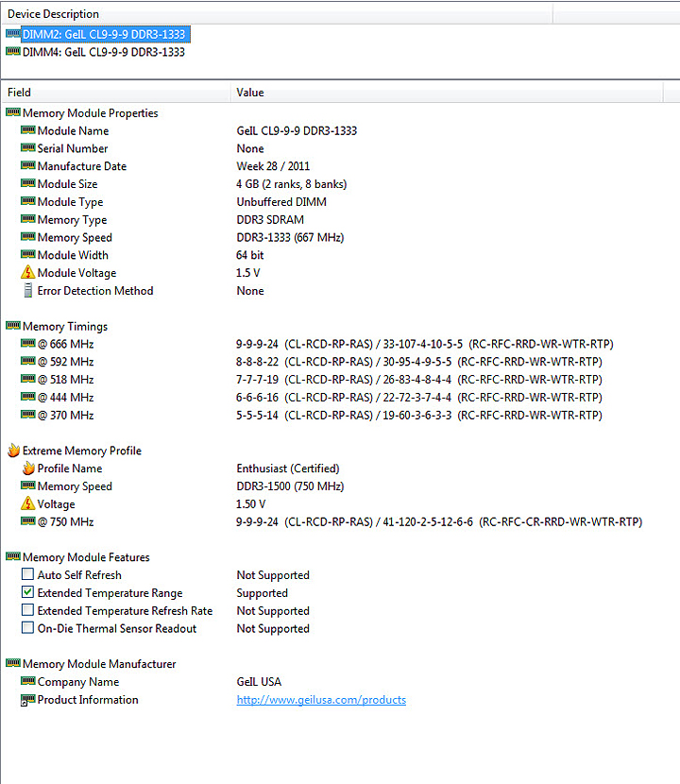Select value 'Unbuffered DIMM'
The height and width of the screenshot is (784, 680).
281,202
